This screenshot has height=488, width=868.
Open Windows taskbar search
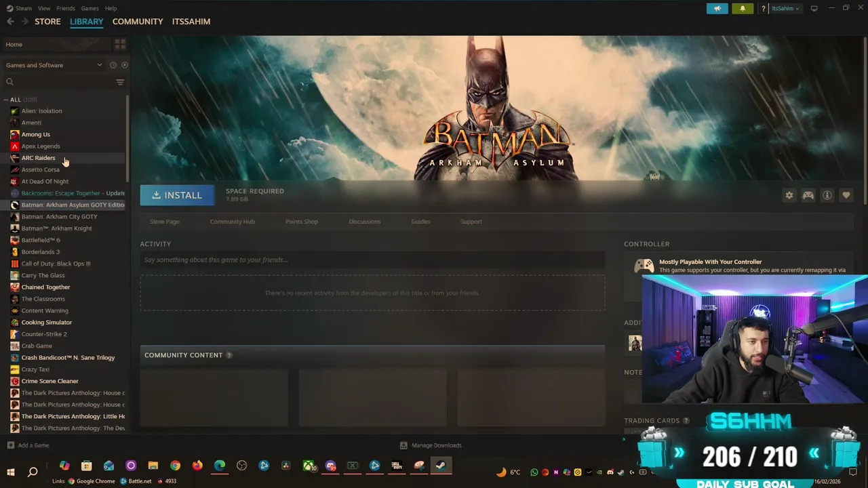[x=33, y=472]
